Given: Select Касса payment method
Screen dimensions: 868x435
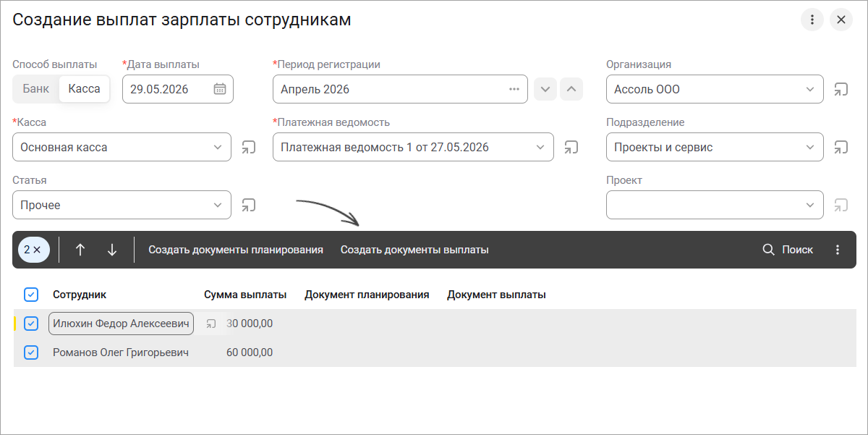Looking at the screenshot, I should [84, 89].
